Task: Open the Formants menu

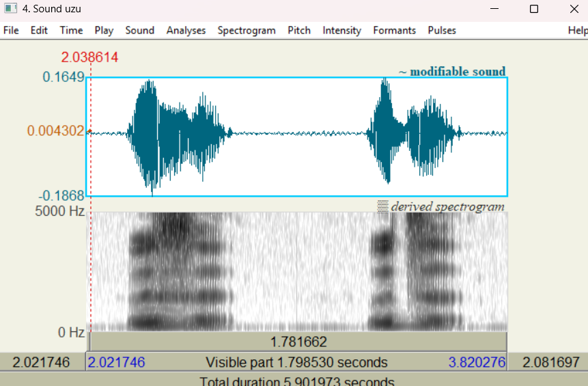Action: tap(394, 30)
